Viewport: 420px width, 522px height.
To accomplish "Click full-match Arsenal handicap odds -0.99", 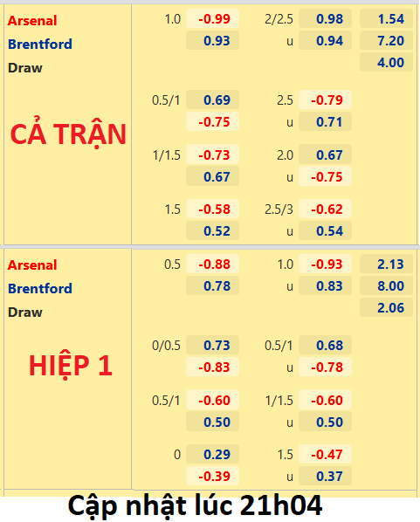I will (x=212, y=18).
